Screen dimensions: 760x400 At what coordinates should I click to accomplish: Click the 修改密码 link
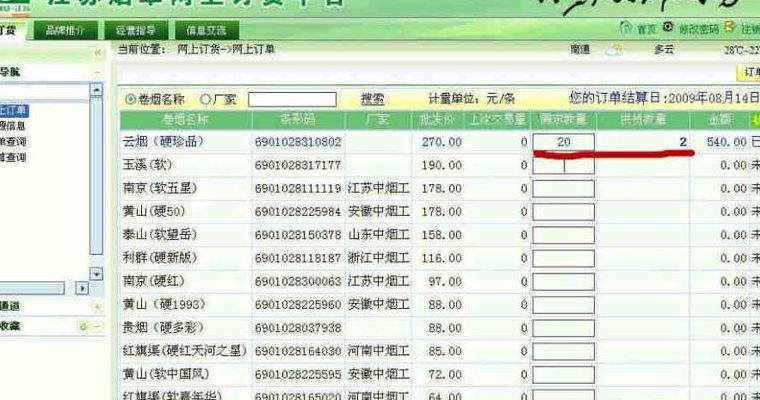(698, 30)
